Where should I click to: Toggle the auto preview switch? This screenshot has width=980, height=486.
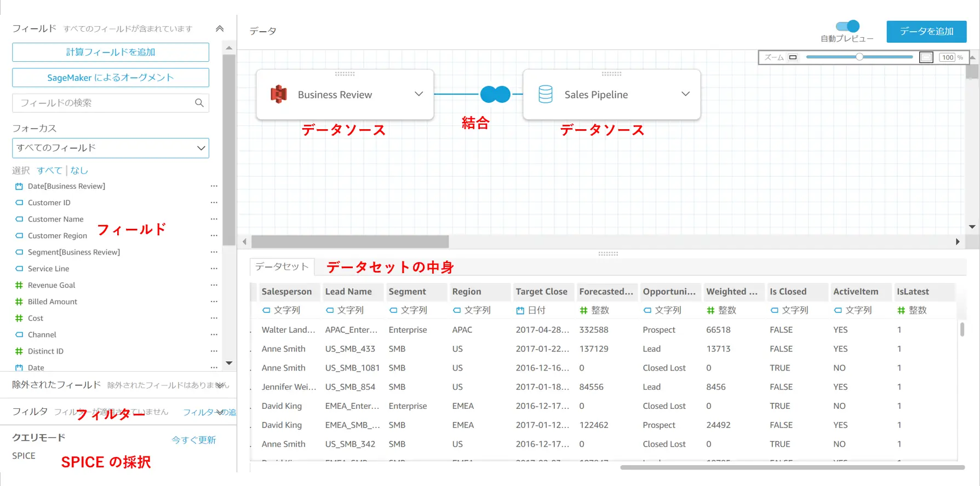point(847,26)
